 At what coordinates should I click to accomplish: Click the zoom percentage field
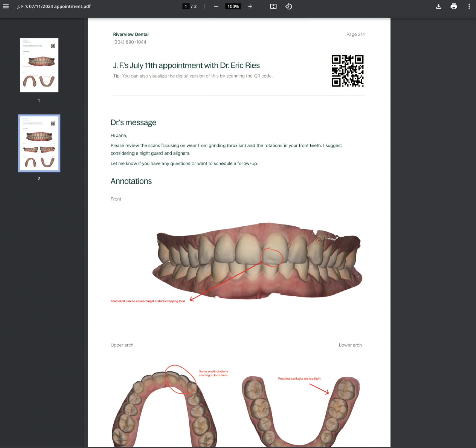pos(233,6)
